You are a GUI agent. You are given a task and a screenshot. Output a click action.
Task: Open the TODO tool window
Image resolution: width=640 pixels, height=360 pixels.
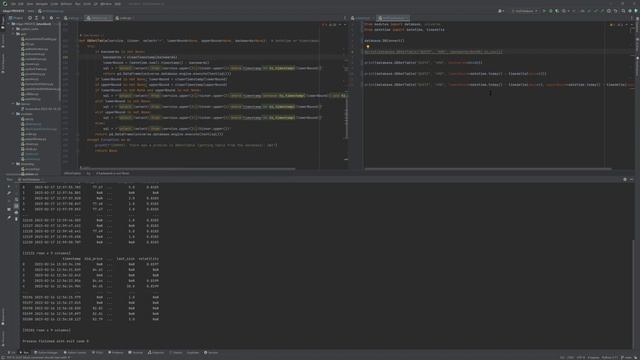[98, 352]
